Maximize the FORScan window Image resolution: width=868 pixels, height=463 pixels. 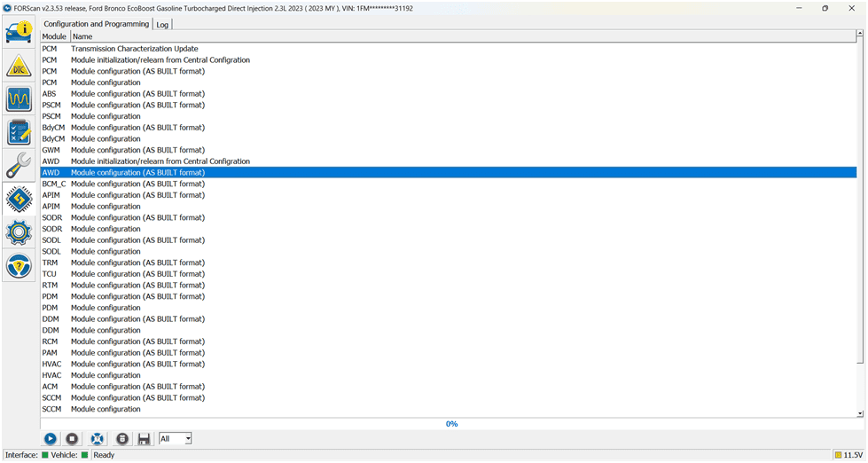825,8
